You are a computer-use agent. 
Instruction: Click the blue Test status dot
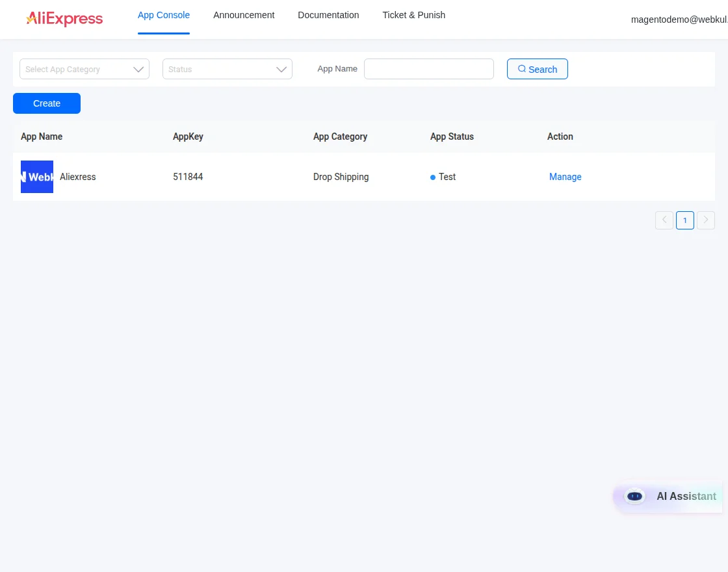point(432,177)
